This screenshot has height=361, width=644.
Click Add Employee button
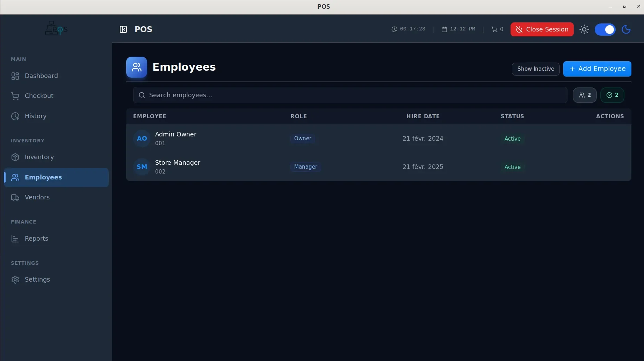click(x=597, y=69)
